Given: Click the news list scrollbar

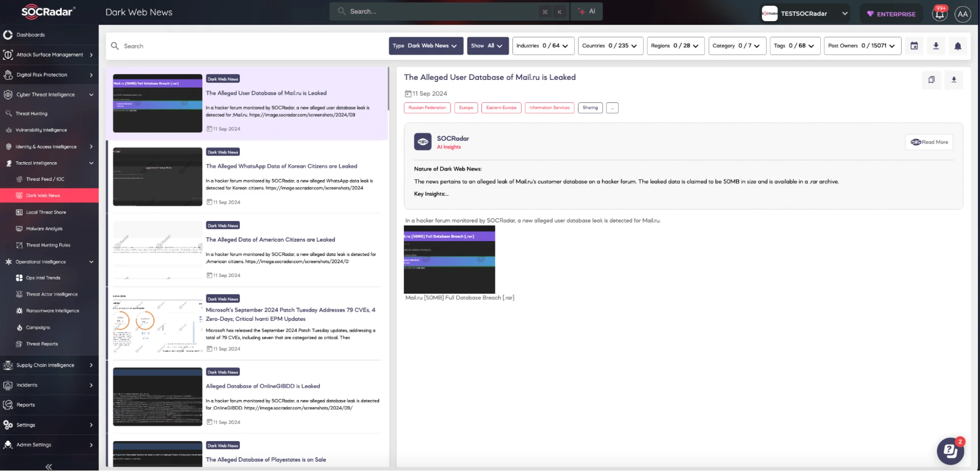Looking at the screenshot, I should tap(389, 89).
